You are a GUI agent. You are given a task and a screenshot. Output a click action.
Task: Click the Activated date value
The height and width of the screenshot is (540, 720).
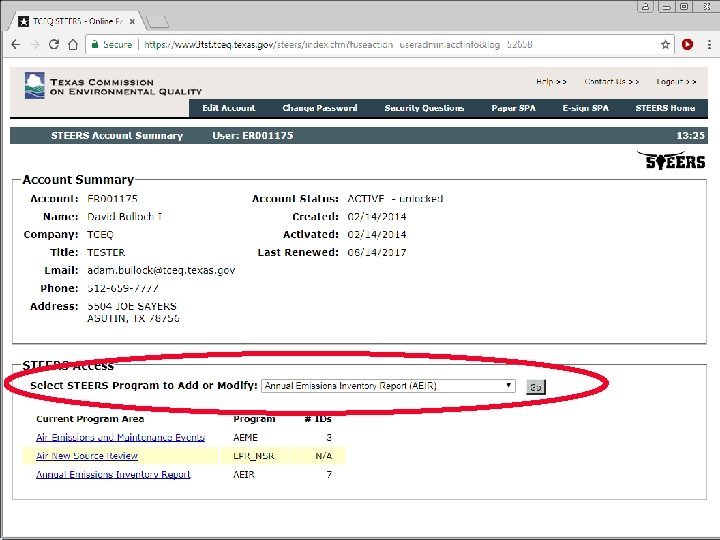tap(377, 235)
